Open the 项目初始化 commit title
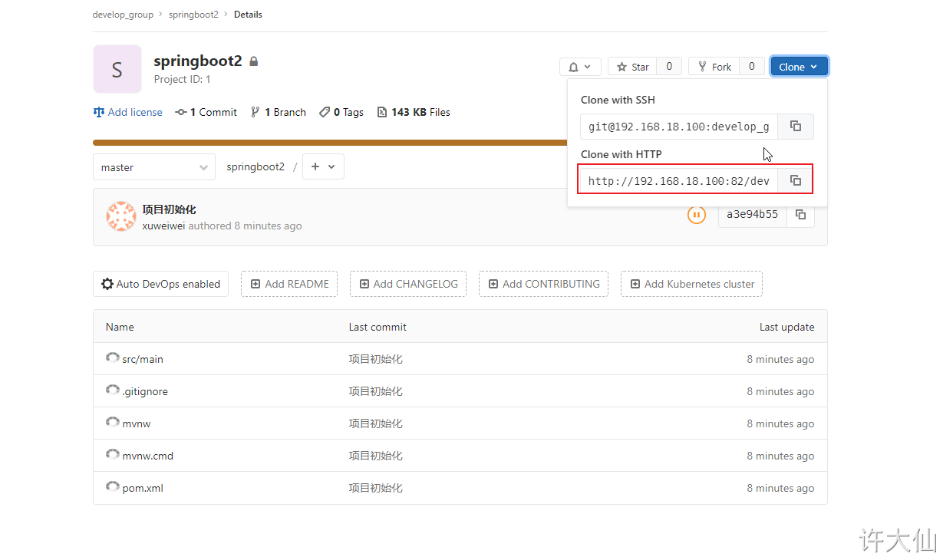The image size is (943, 560). pyautogui.click(x=170, y=209)
